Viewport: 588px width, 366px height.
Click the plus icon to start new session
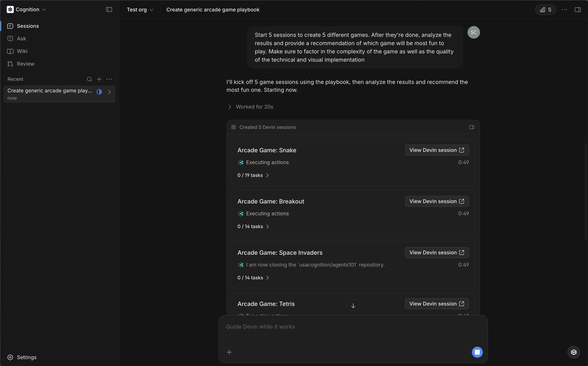tap(99, 79)
